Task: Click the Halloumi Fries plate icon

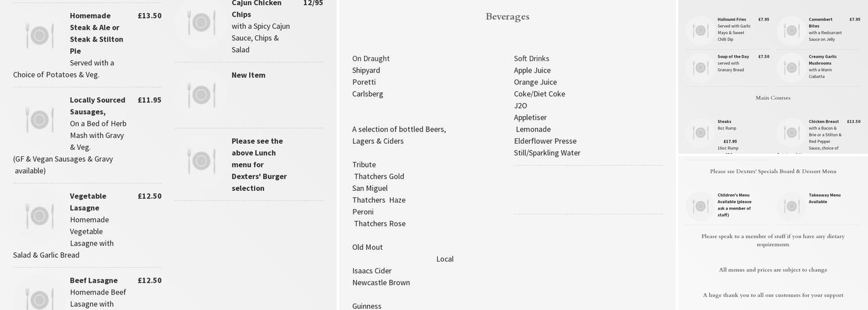Action: click(x=700, y=30)
